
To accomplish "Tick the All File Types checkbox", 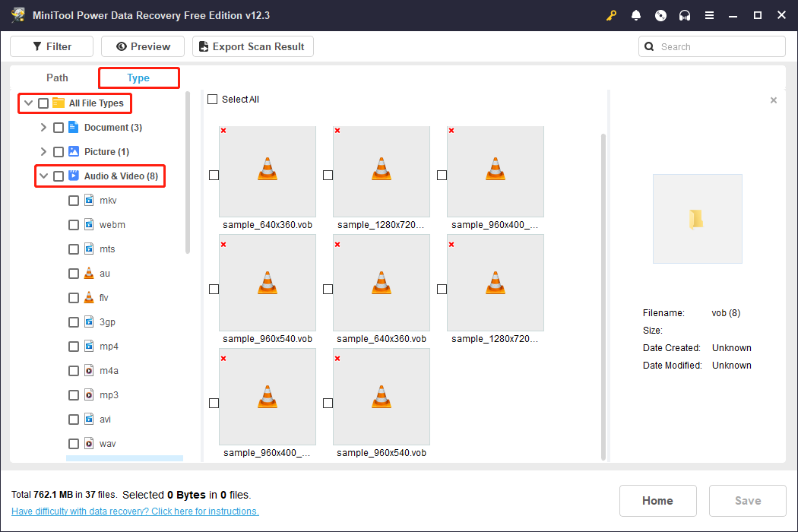I will point(44,103).
